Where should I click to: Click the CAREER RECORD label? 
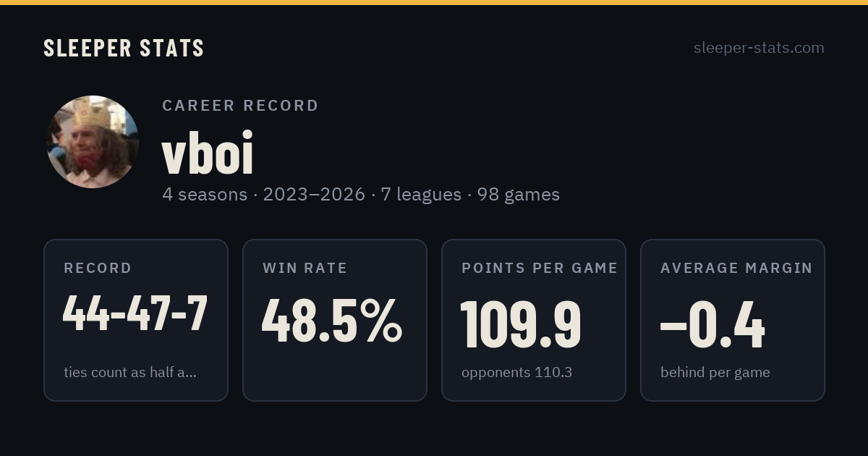tap(240, 106)
